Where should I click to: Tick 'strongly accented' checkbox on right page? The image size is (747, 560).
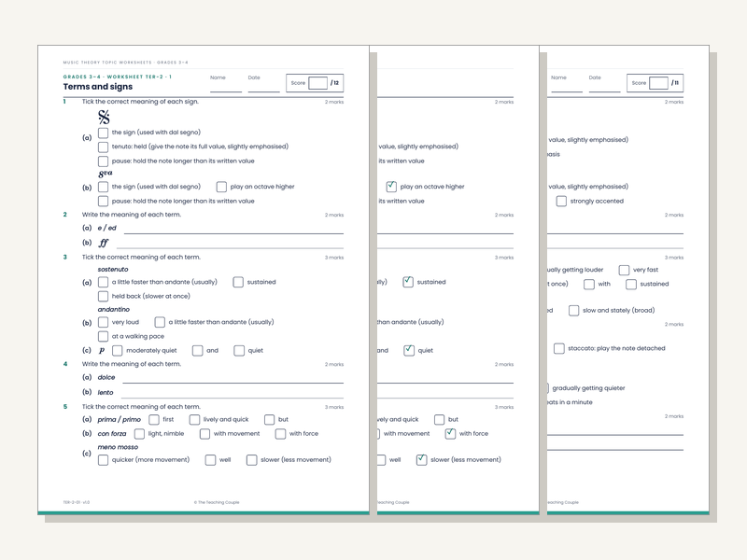(x=562, y=202)
